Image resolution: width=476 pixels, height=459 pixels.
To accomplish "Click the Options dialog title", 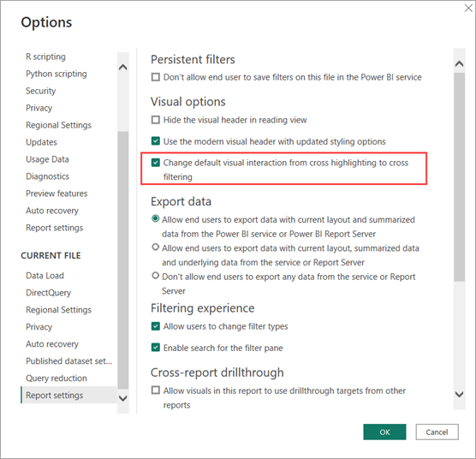I will 46,22.
